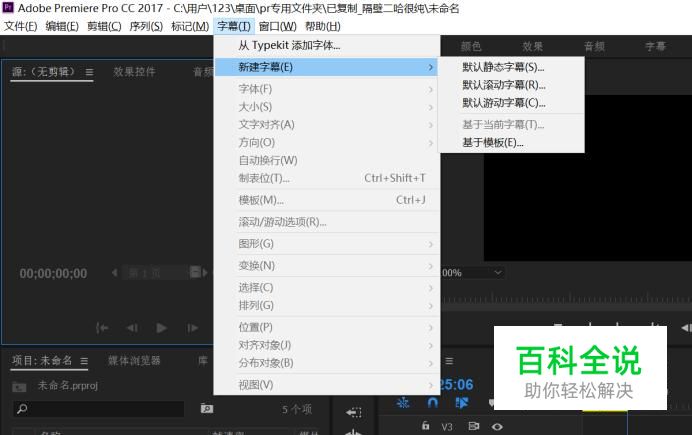Viewport: 692px width, 435px height.
Task: Click the project panel search field
Action: click(x=98, y=409)
